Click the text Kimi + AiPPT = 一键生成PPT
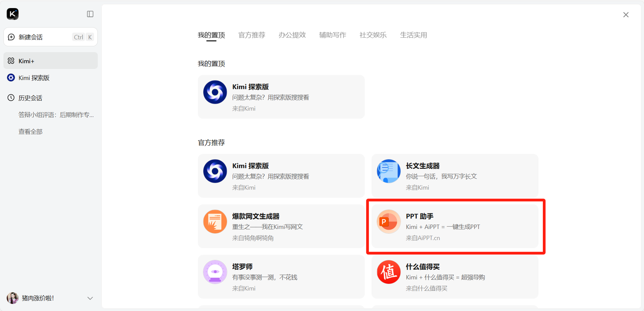 coord(443,227)
